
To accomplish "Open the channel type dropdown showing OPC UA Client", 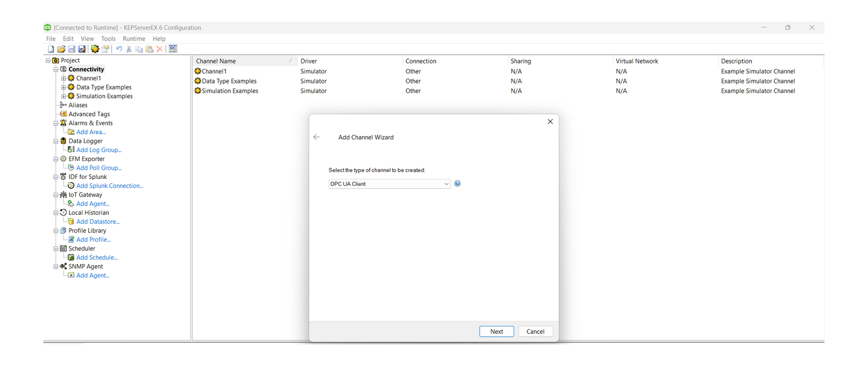I will tap(390, 184).
